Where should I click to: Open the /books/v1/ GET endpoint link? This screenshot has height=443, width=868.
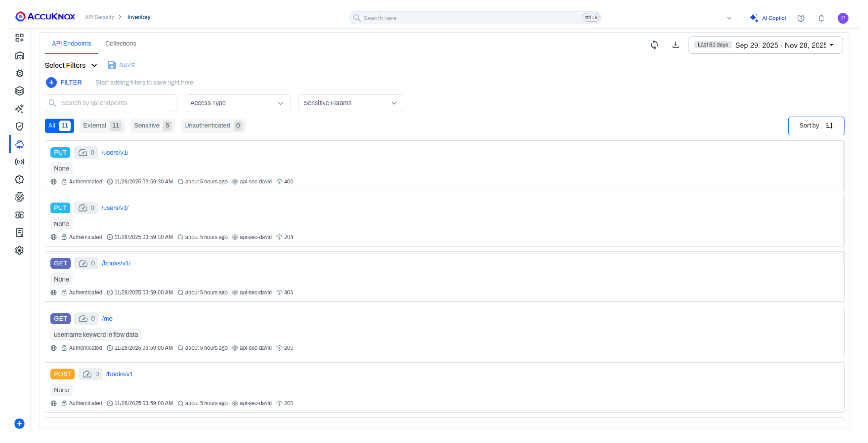[116, 263]
